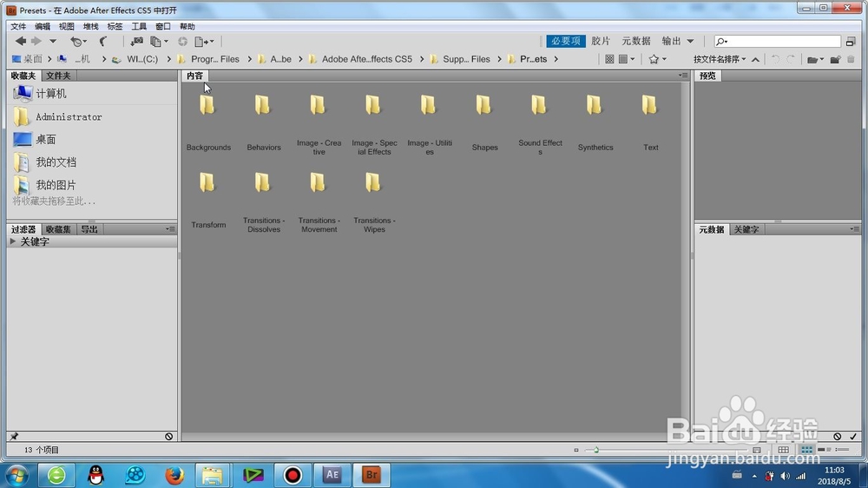Click Progr... Files in path bar
This screenshot has height=488, width=868.
[214, 59]
